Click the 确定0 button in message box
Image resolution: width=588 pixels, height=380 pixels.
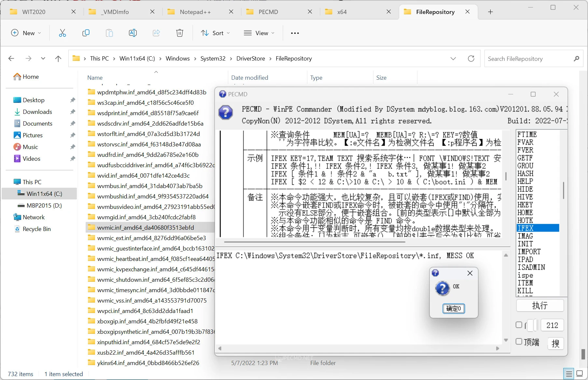[454, 308]
